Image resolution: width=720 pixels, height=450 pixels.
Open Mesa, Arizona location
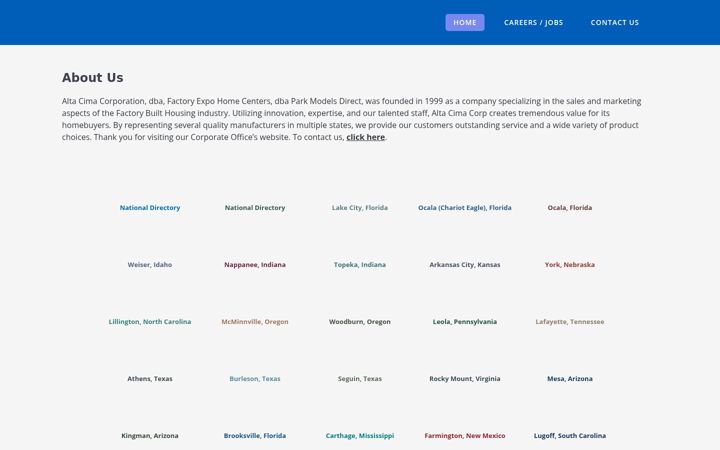coord(569,378)
